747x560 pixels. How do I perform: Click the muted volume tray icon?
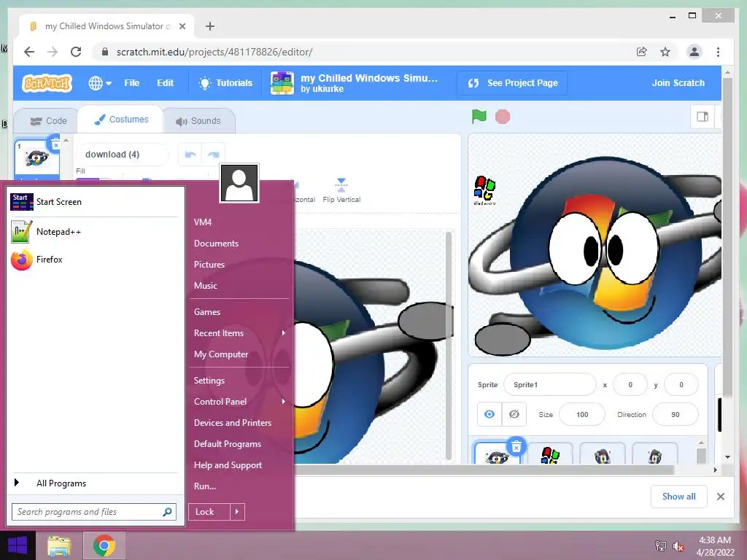tap(678, 546)
